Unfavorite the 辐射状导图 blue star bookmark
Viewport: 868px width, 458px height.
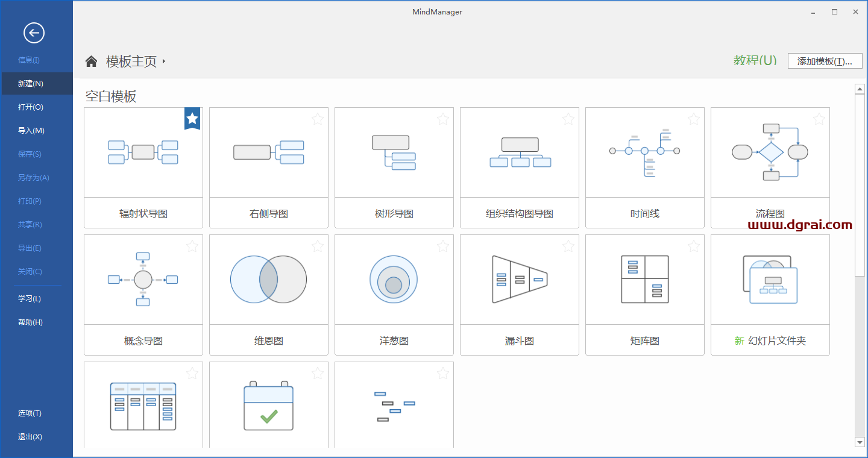(x=192, y=119)
